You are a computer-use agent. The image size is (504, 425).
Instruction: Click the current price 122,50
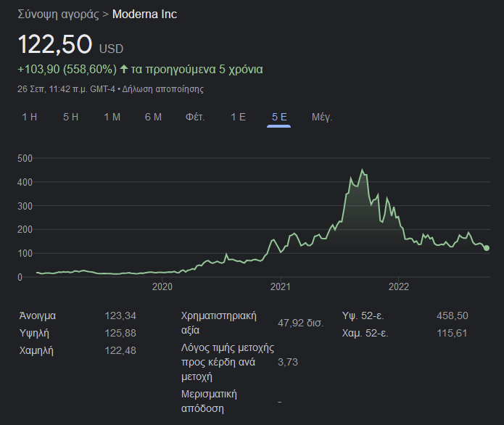point(55,44)
